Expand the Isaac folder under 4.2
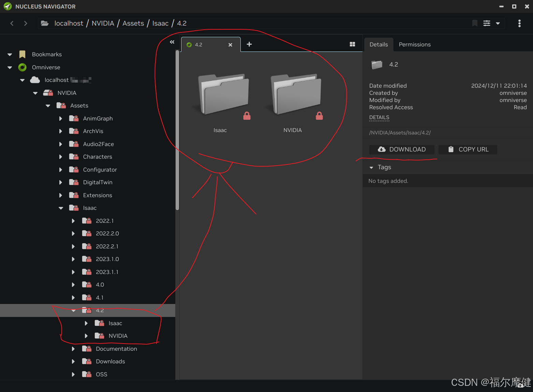The height and width of the screenshot is (392, 533). click(x=86, y=323)
